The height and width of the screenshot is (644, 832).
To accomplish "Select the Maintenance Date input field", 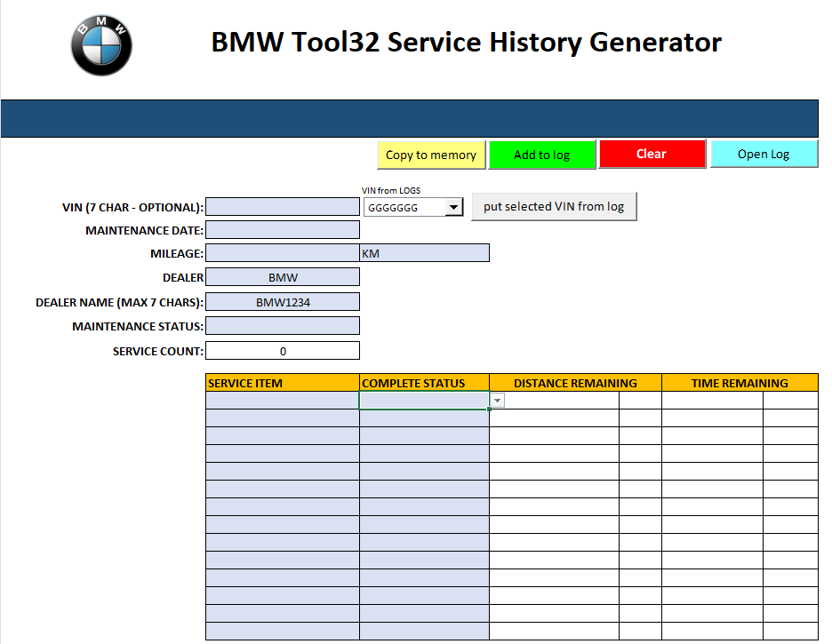I will tap(283, 230).
